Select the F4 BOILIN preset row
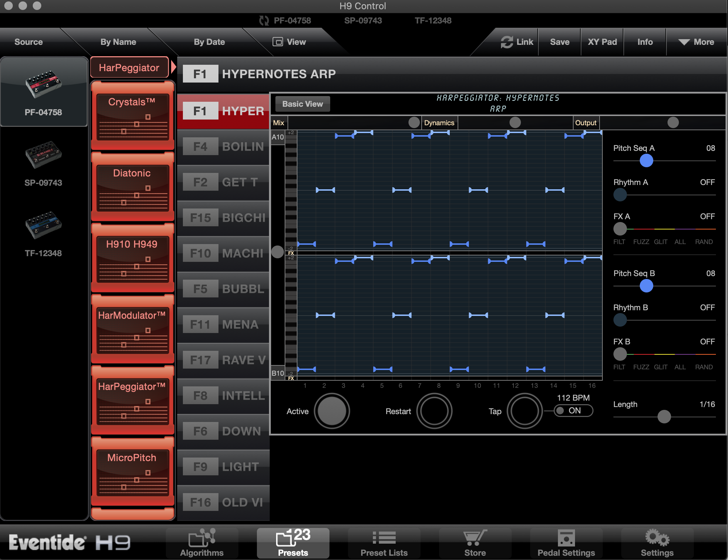The height and width of the screenshot is (560, 728). coord(223,147)
